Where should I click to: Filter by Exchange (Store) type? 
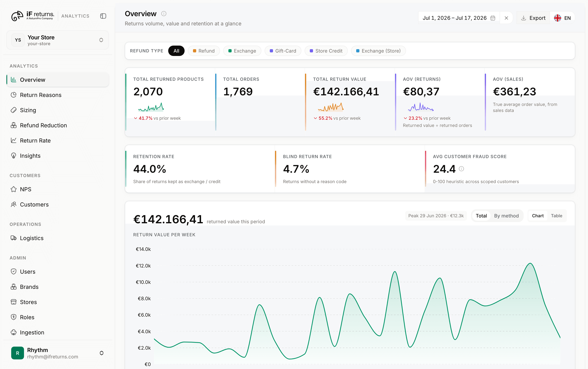pyautogui.click(x=378, y=51)
